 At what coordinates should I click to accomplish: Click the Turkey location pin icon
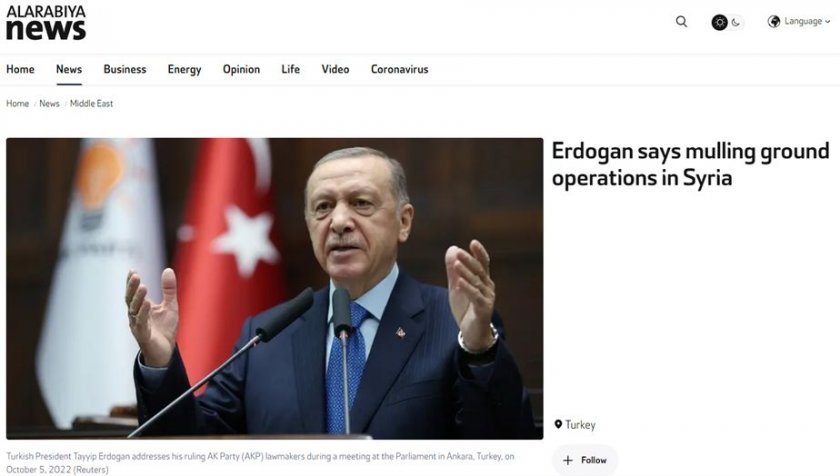click(558, 424)
